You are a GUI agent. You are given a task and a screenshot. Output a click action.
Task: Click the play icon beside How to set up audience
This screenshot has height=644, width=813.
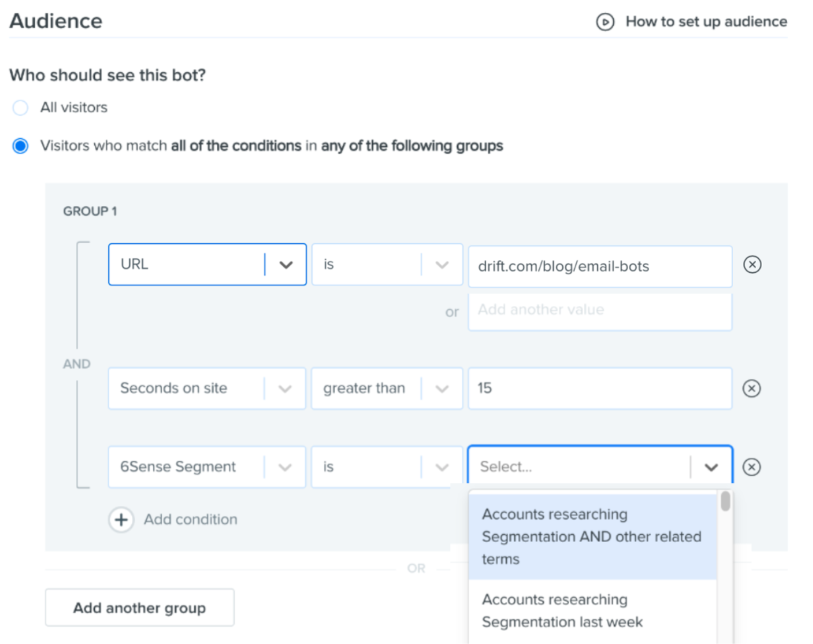tap(605, 22)
